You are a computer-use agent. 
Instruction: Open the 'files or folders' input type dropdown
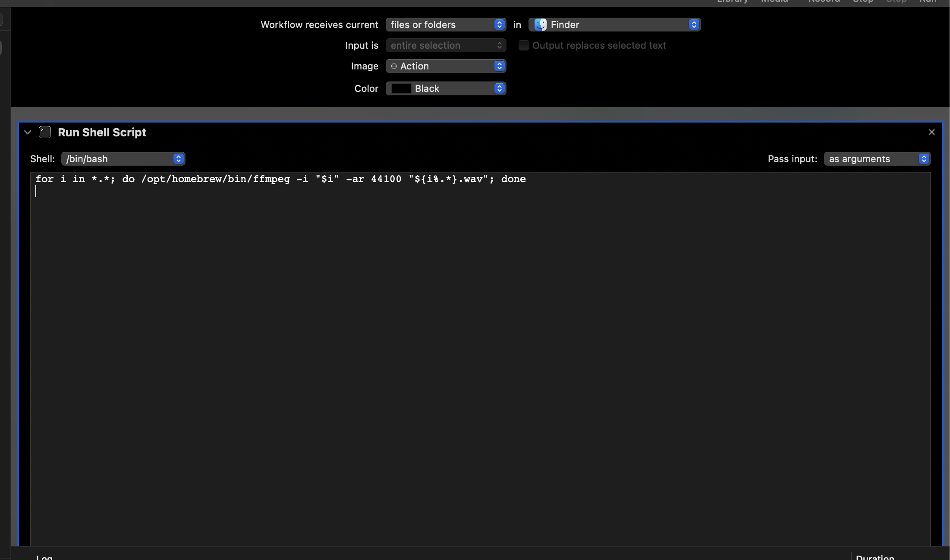446,25
